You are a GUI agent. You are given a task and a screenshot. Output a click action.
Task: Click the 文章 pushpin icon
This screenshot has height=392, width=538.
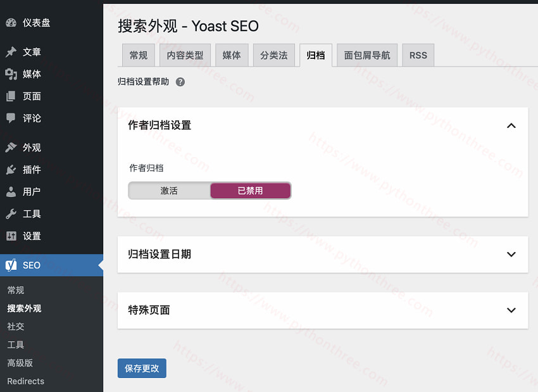[11, 52]
